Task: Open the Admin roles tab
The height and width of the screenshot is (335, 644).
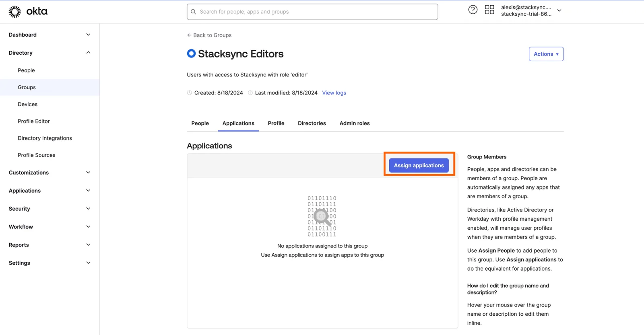Action: click(x=355, y=123)
